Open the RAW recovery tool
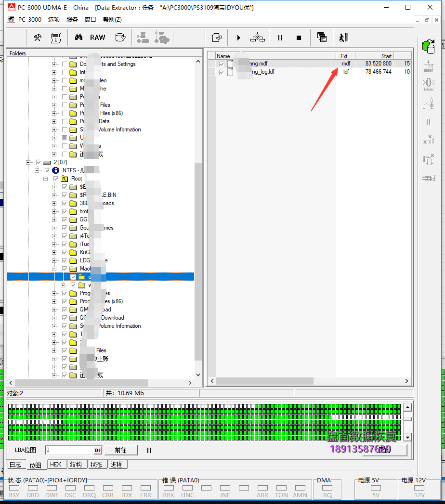 click(x=97, y=38)
